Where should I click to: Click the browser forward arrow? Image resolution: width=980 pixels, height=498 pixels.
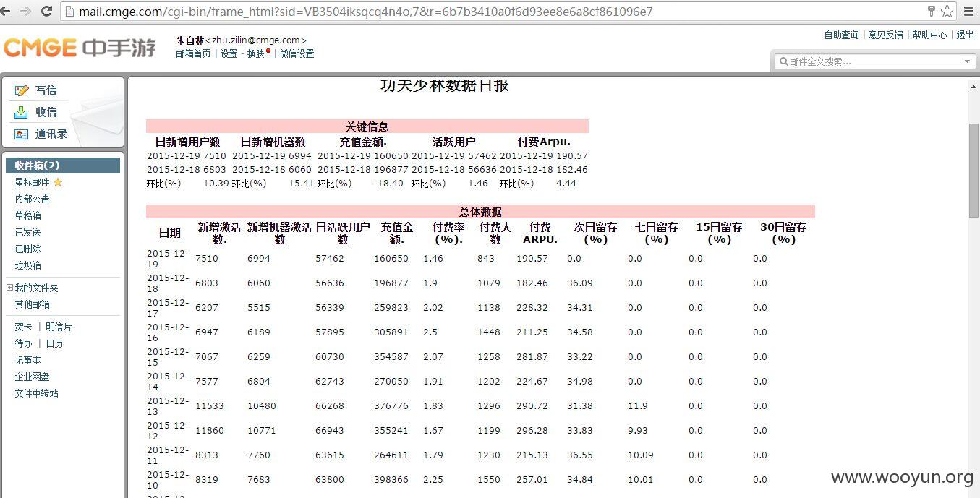27,12
